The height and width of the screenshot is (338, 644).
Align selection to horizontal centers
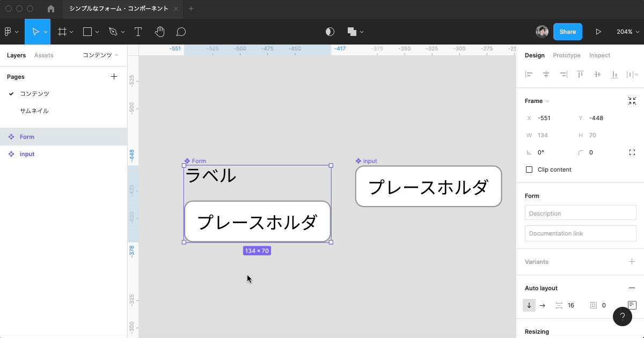coord(546,75)
